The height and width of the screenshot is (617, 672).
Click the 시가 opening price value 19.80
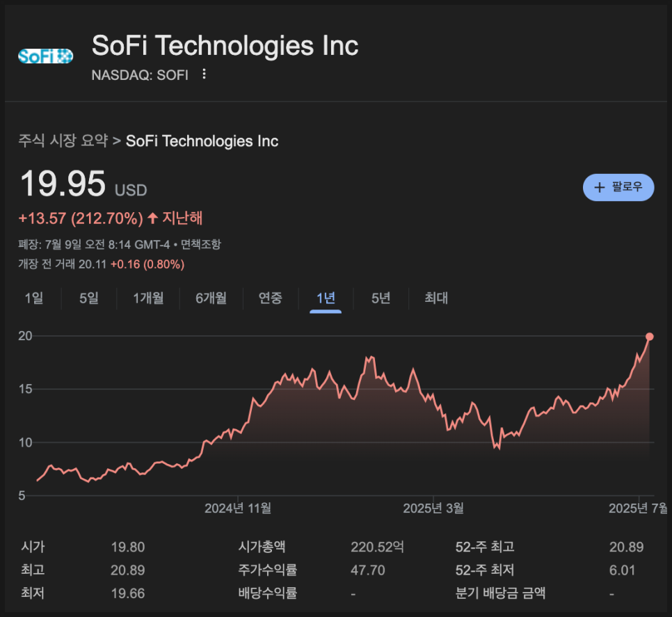point(128,547)
